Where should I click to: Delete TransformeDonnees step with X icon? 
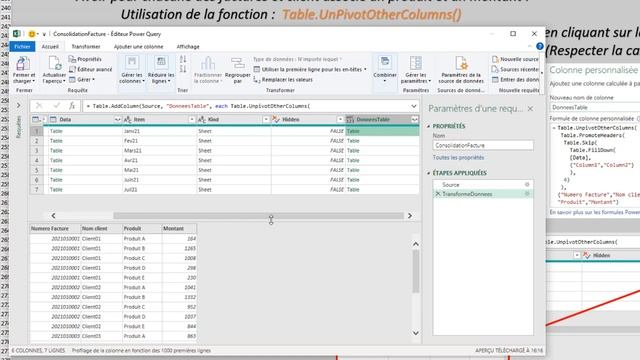pos(438,194)
